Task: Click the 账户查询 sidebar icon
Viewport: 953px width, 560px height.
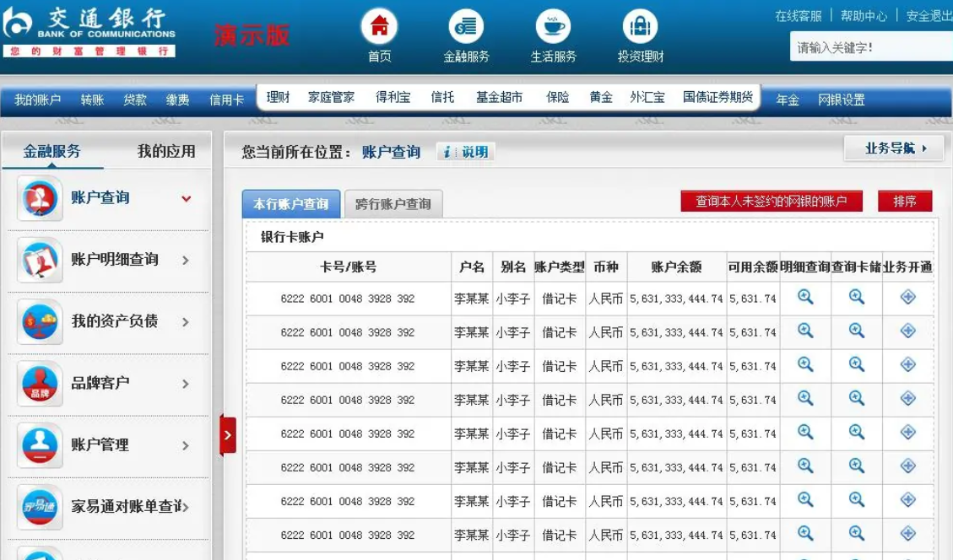Action: click(41, 198)
